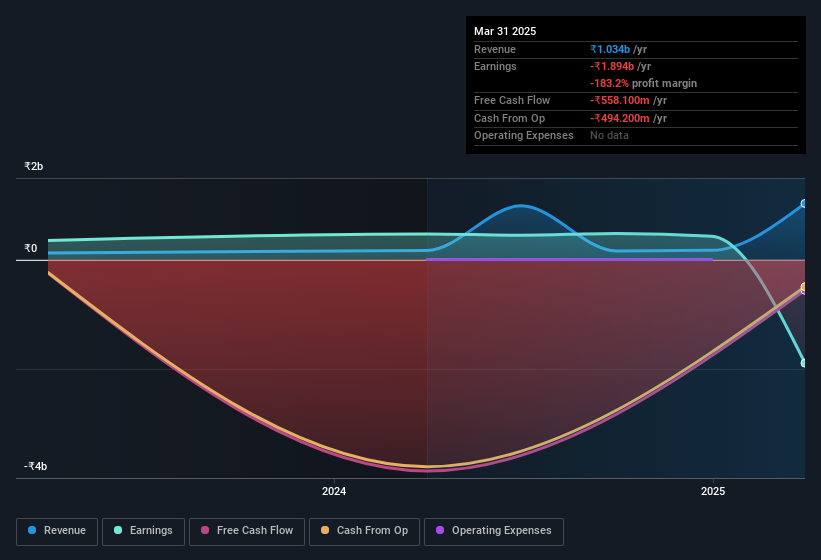The image size is (821, 560).
Task: Click the purple Operating Expenses line on chart
Action: tap(570, 259)
